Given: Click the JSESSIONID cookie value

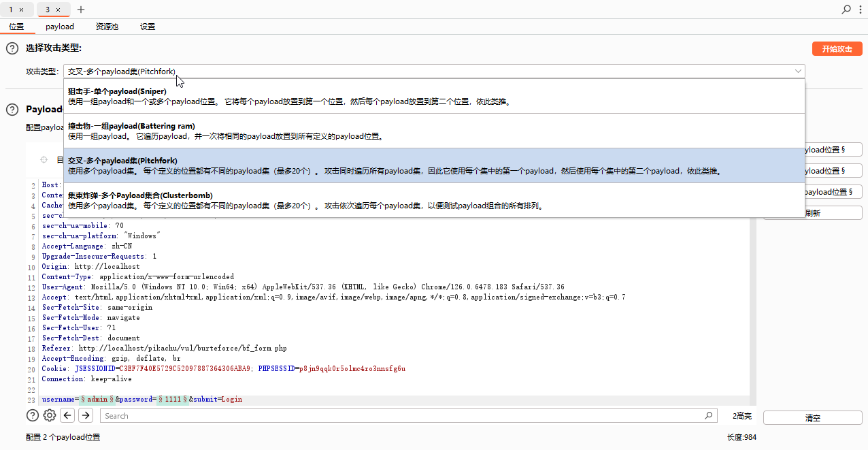Looking at the screenshot, I should 184,368.
